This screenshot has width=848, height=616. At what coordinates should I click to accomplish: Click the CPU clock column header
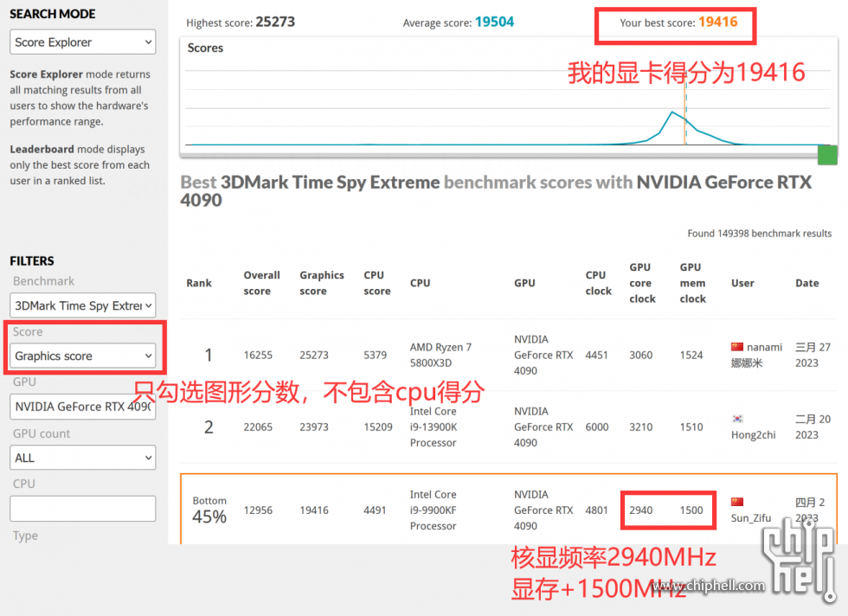click(598, 283)
